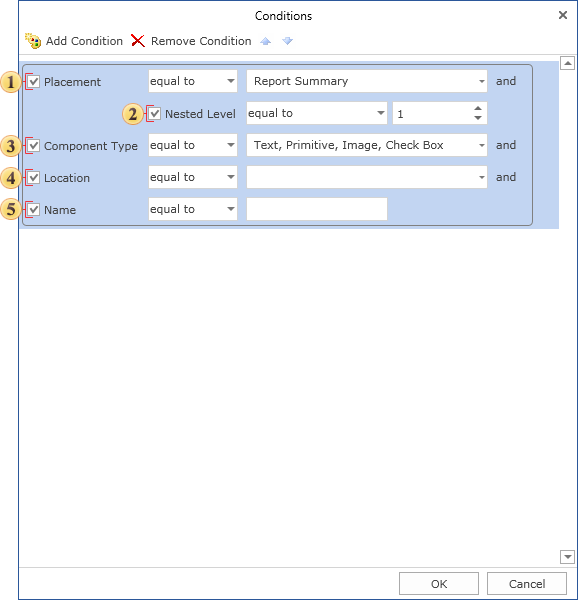This screenshot has height=600, width=578.
Task: Untick the Location checkbox
Action: (34, 178)
